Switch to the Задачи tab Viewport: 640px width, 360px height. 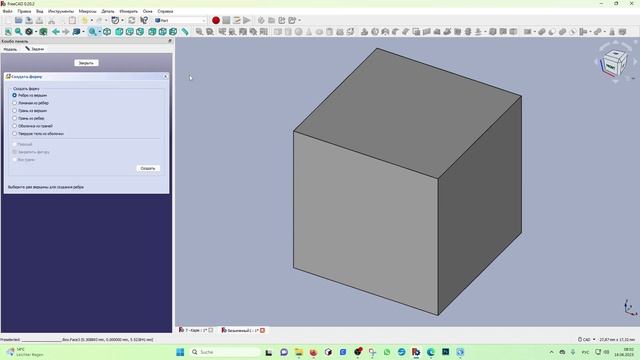(35, 49)
